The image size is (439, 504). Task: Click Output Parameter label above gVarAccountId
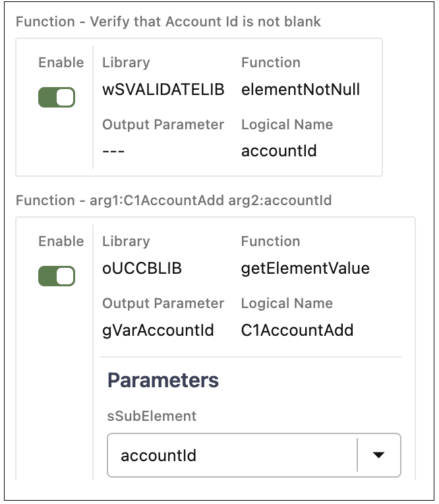(163, 303)
